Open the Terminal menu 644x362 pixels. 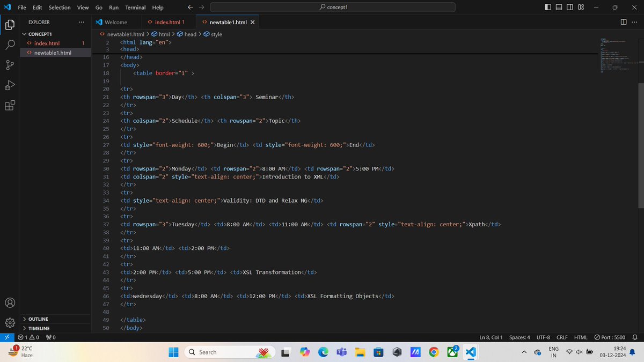[135, 7]
